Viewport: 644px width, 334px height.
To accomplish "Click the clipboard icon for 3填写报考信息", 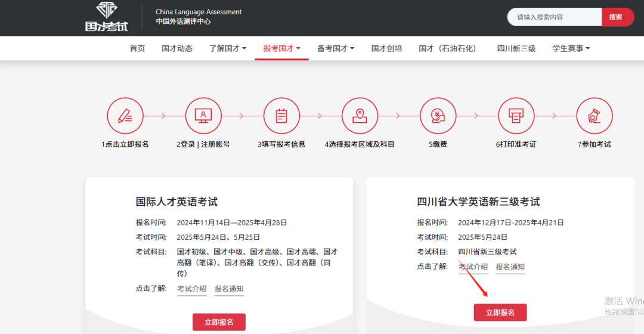I will [281, 116].
